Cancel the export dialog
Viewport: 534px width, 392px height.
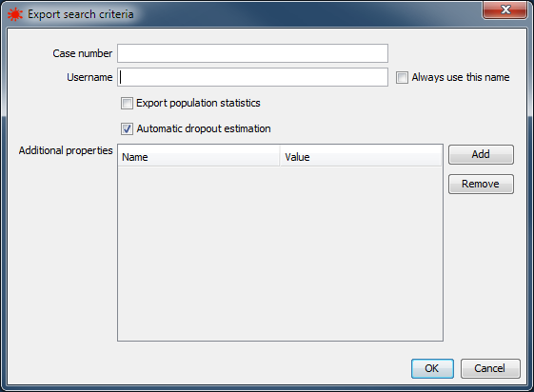pos(490,368)
